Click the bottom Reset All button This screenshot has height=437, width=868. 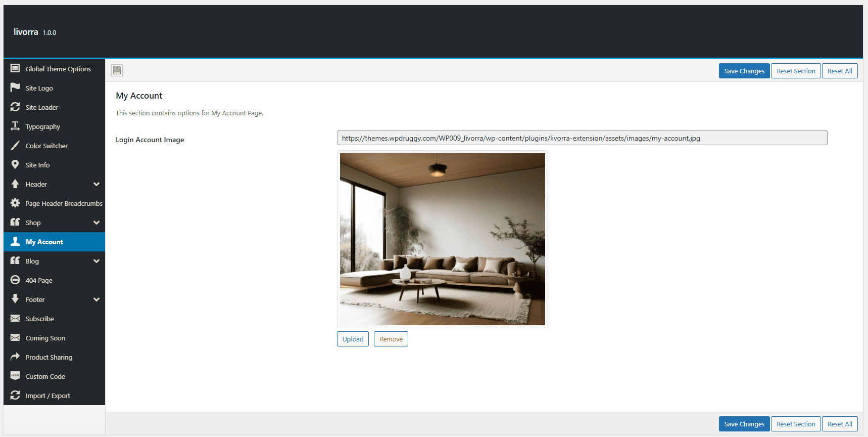pyautogui.click(x=840, y=424)
